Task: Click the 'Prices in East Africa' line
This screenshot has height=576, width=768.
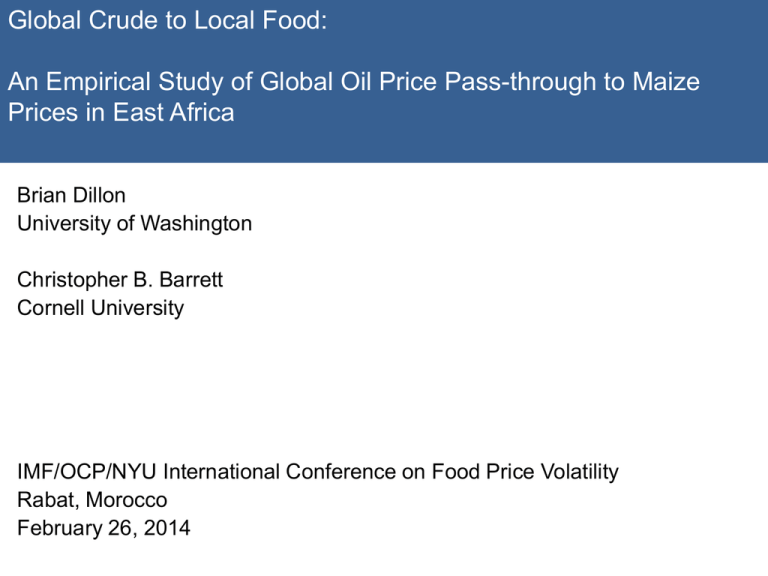Action: (x=121, y=112)
